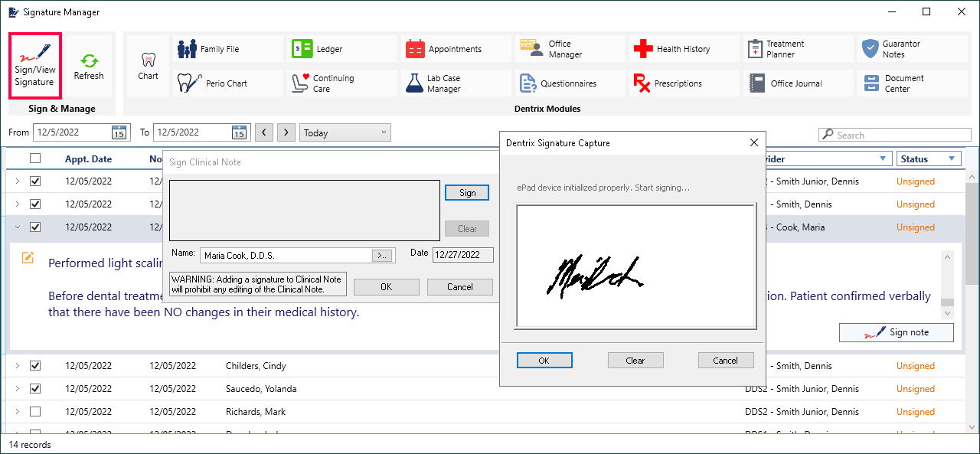
Task: Click OK in Dentrix Signature Capture
Action: tap(544, 361)
